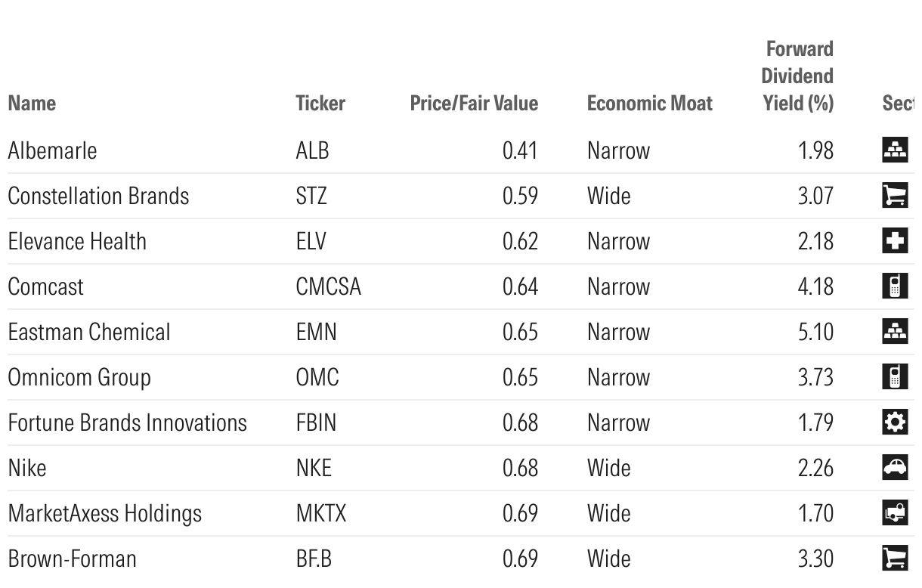
Task: Click Nike's car-shaped consumer cyclical icon
Action: click(895, 468)
